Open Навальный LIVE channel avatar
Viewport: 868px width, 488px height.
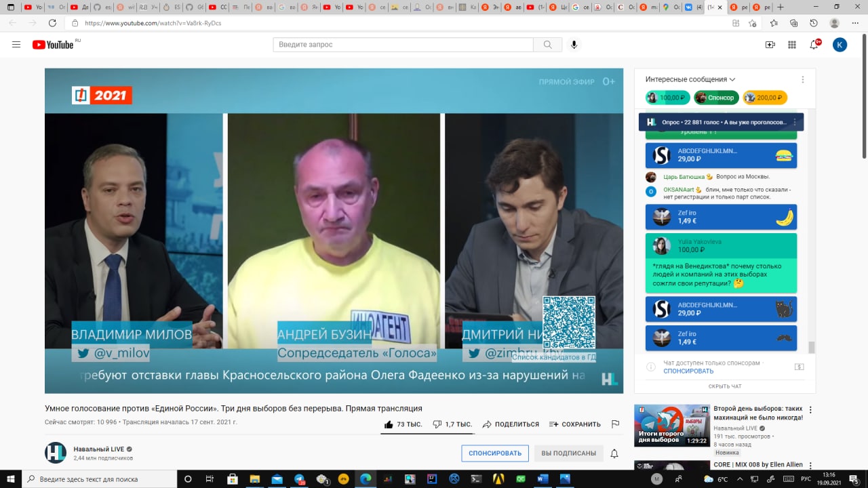[x=56, y=453]
